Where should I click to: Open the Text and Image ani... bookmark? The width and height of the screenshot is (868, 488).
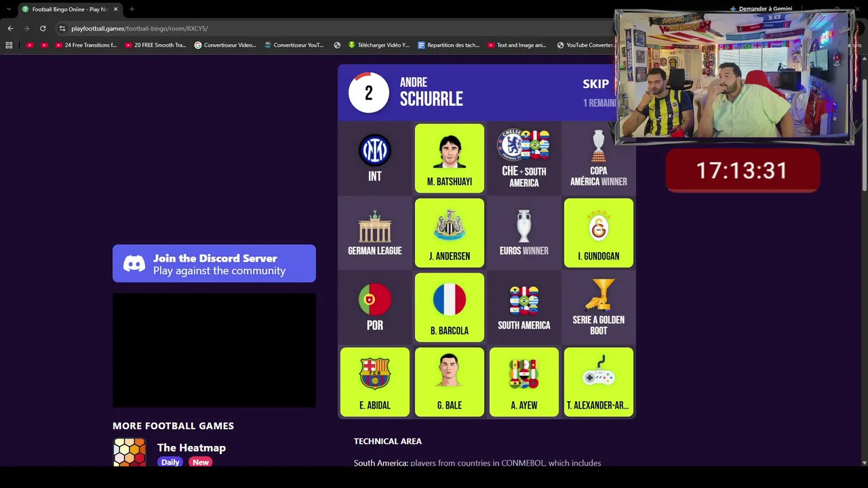[x=517, y=45]
